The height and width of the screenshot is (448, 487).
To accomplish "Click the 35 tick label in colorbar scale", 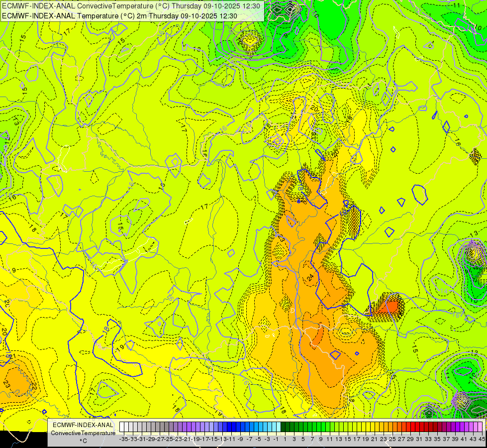I will (437, 439).
